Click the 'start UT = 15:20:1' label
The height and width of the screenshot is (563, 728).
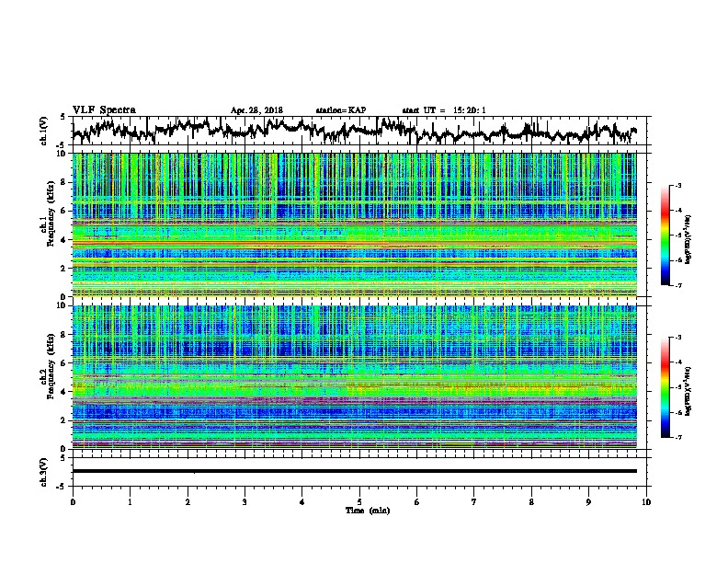coord(444,110)
